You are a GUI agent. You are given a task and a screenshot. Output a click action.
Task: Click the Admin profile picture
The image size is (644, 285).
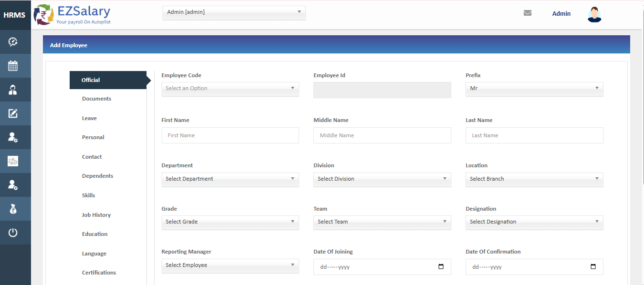[594, 14]
